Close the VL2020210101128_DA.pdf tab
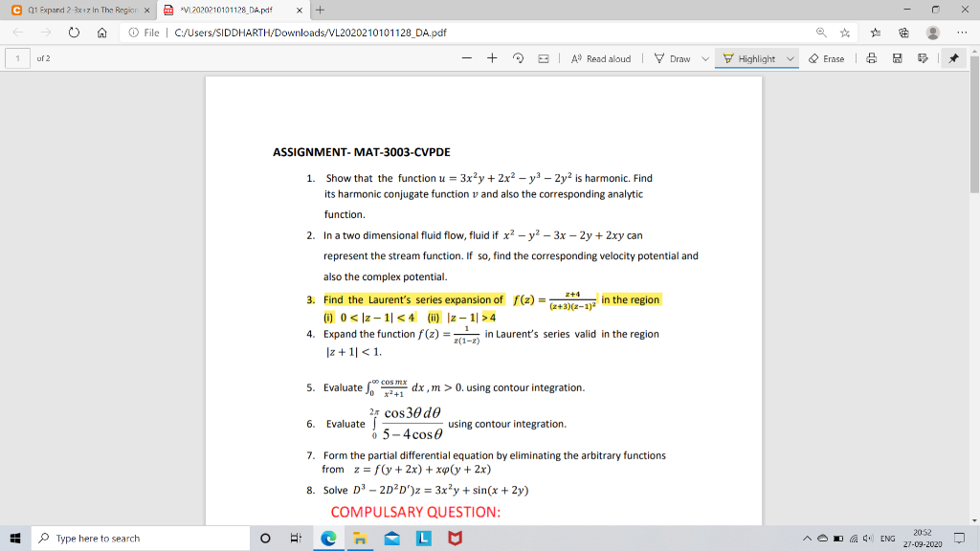The width and height of the screenshot is (980, 551). [x=300, y=10]
